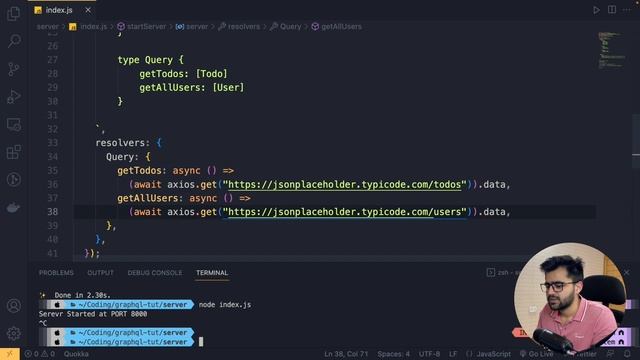Open the todos URL link on line 36
Image resolution: width=640 pixels, height=360 pixels.
pyautogui.click(x=344, y=184)
